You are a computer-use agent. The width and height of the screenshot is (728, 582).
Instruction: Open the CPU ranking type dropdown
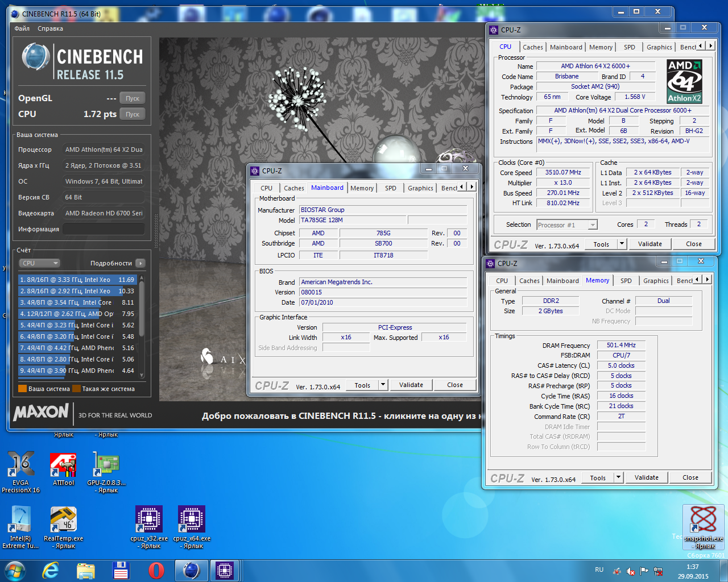39,263
